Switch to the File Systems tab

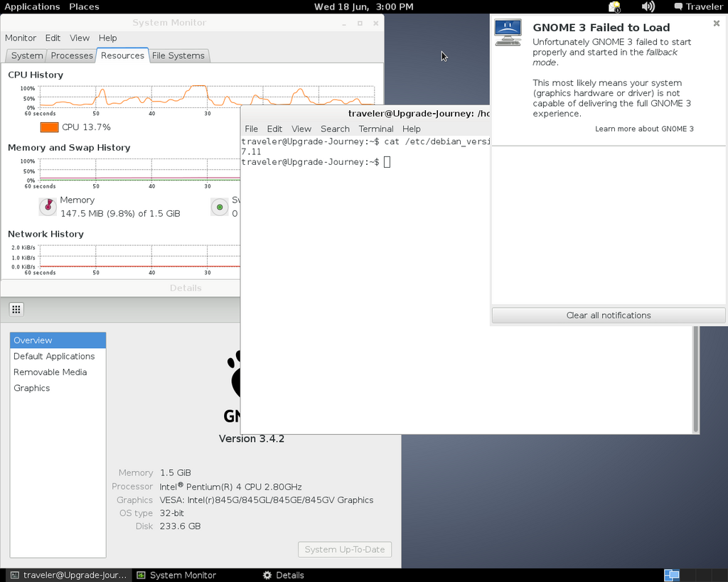coord(178,55)
